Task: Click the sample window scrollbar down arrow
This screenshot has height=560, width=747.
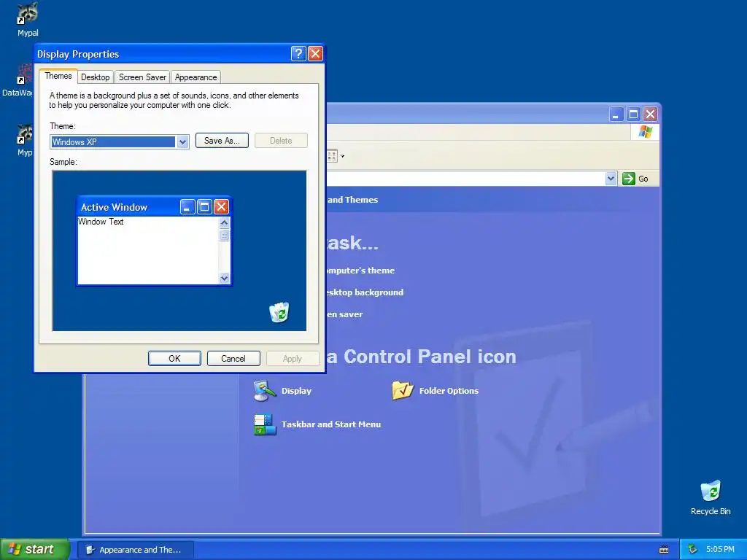Action: [224, 278]
